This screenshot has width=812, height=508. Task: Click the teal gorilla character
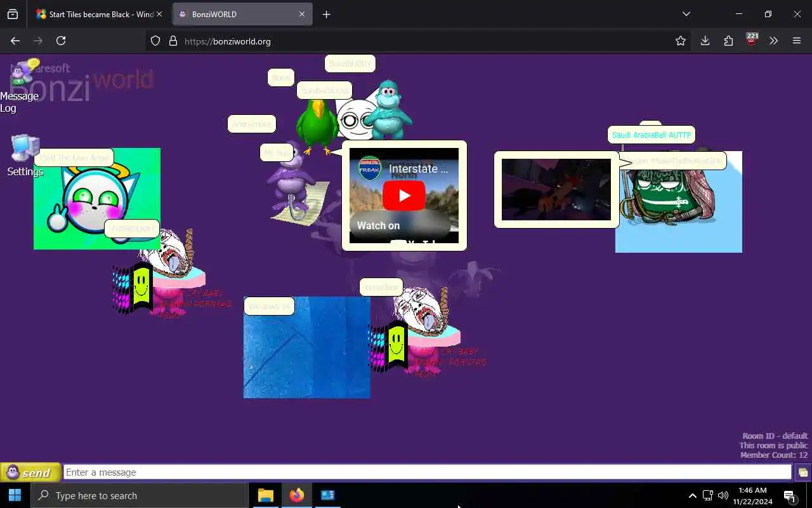pos(388,109)
